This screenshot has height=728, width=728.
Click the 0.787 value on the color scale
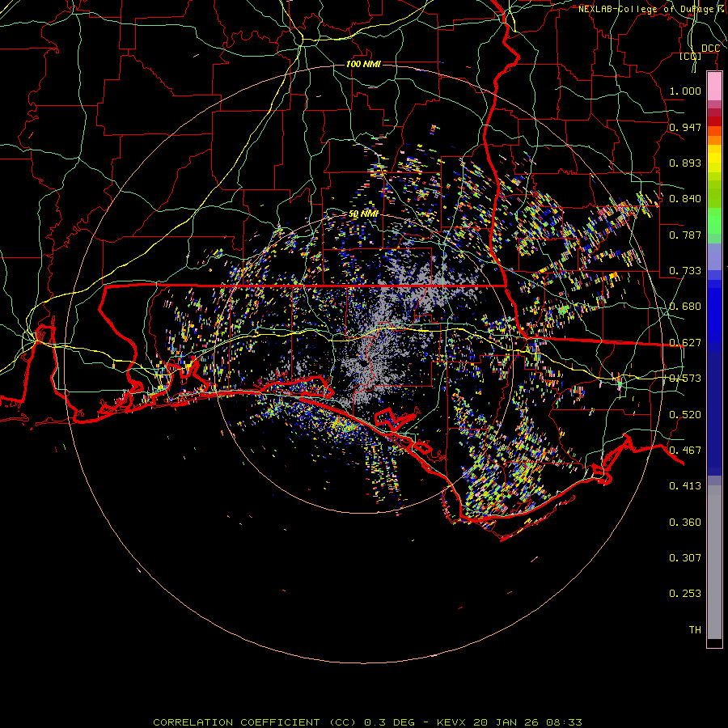tap(685, 235)
